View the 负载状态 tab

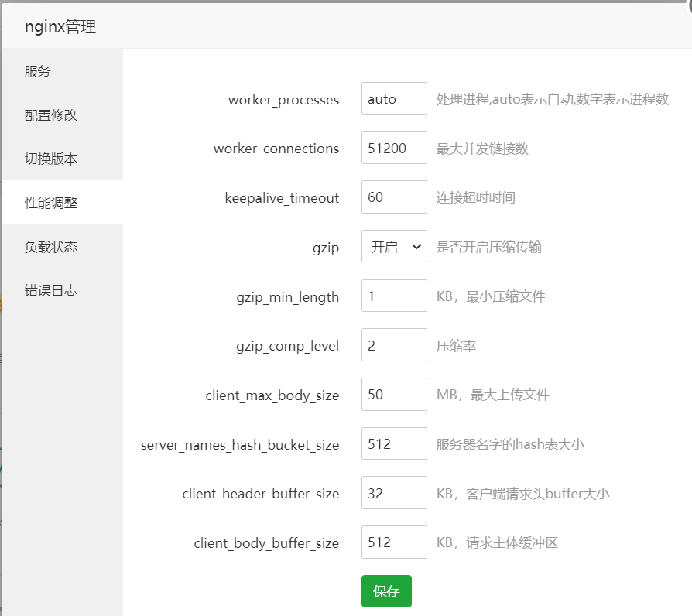pyautogui.click(x=63, y=246)
